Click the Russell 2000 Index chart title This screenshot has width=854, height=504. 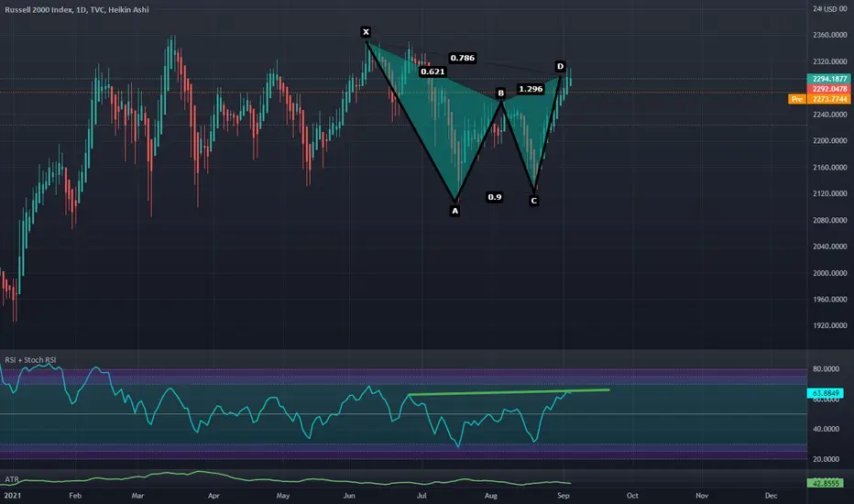click(x=77, y=9)
